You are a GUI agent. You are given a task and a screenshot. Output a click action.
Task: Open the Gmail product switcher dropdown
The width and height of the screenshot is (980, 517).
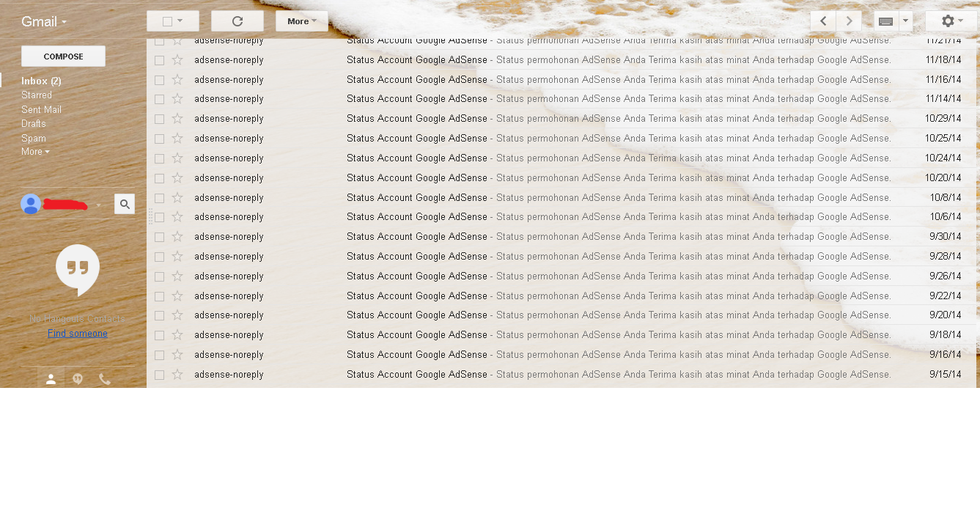pos(44,22)
